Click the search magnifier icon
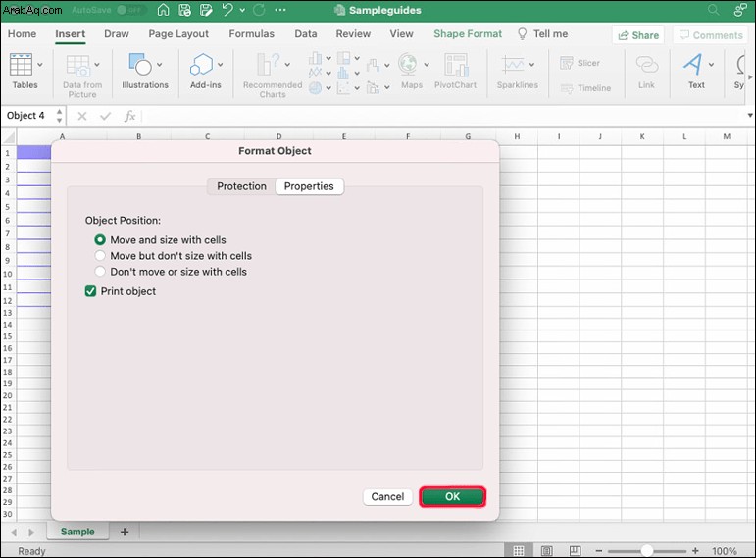This screenshot has height=558, width=756. pos(713,10)
